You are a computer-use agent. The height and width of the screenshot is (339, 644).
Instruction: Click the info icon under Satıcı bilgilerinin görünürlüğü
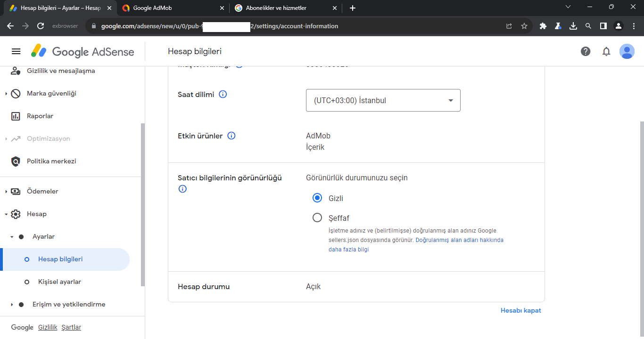tap(182, 189)
